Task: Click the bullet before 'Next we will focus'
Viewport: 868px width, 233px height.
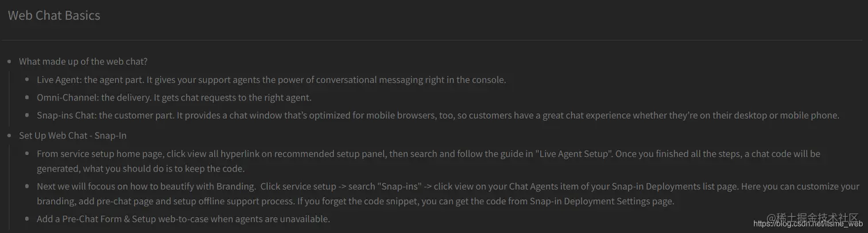Action: pos(28,187)
